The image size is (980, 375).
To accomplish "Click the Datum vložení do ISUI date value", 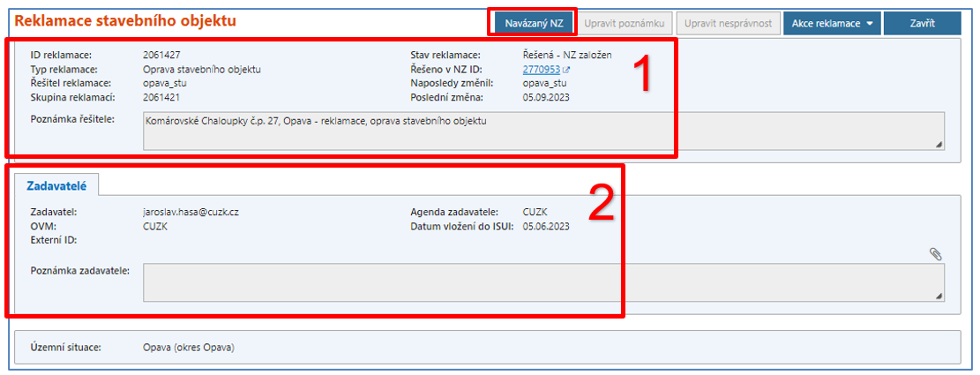I will [x=546, y=227].
